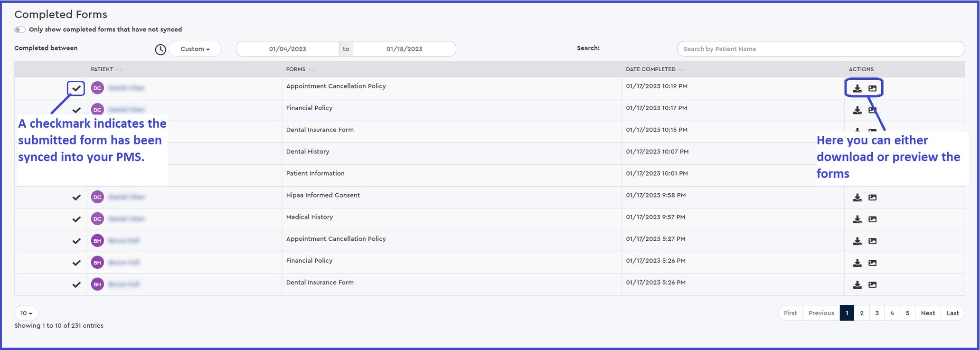Click the start date field 01/04/2023
The height and width of the screenshot is (350, 980).
click(x=287, y=49)
